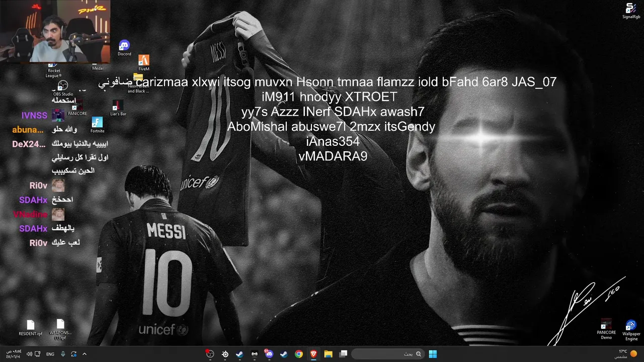Open Google Chrome from the taskbar
This screenshot has height=362, width=644.
pos(299,354)
